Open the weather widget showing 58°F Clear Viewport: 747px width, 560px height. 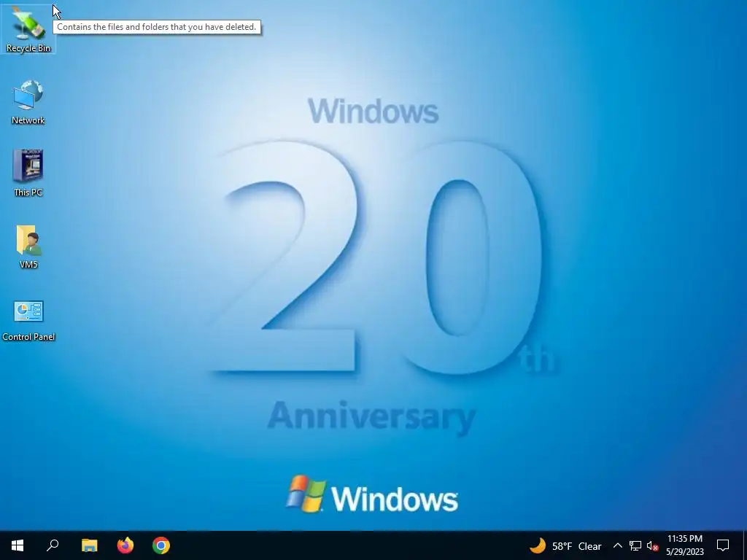click(565, 545)
